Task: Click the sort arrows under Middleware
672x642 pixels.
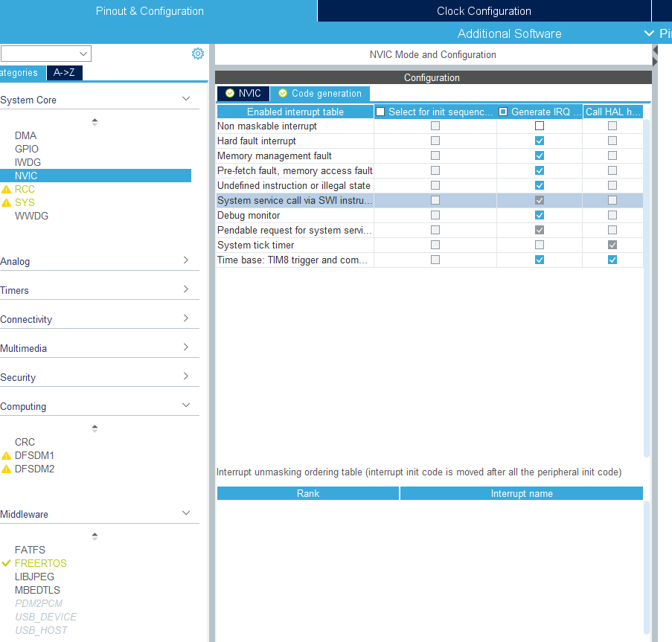Action: 95,536
